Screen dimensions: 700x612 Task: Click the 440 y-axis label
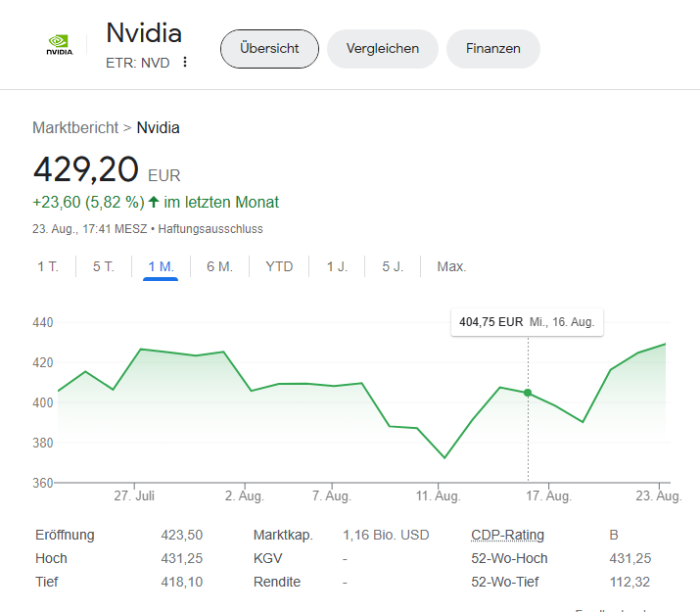pos(43,322)
